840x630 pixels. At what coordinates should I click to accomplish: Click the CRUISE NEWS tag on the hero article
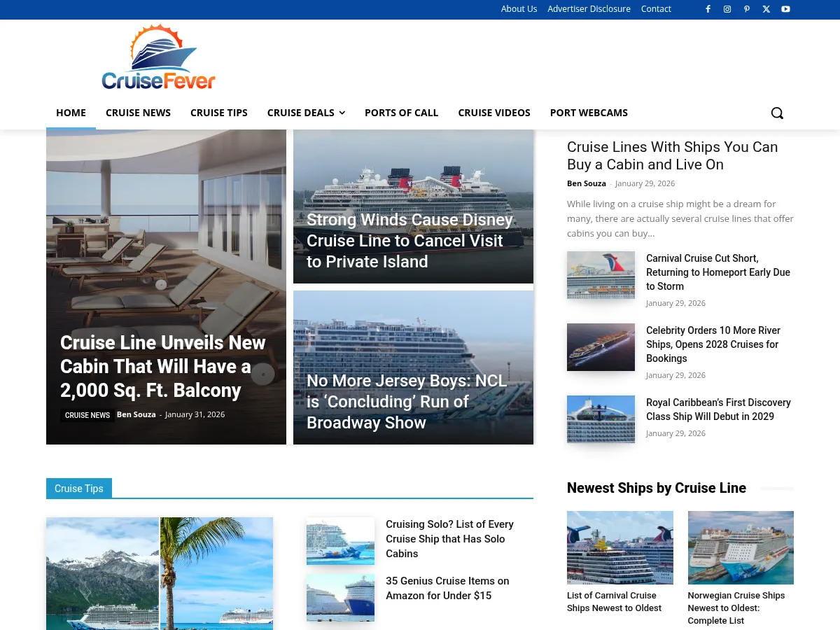pyautogui.click(x=87, y=415)
